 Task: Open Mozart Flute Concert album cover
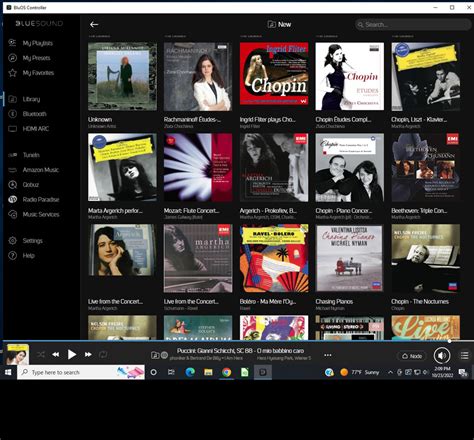(198, 167)
